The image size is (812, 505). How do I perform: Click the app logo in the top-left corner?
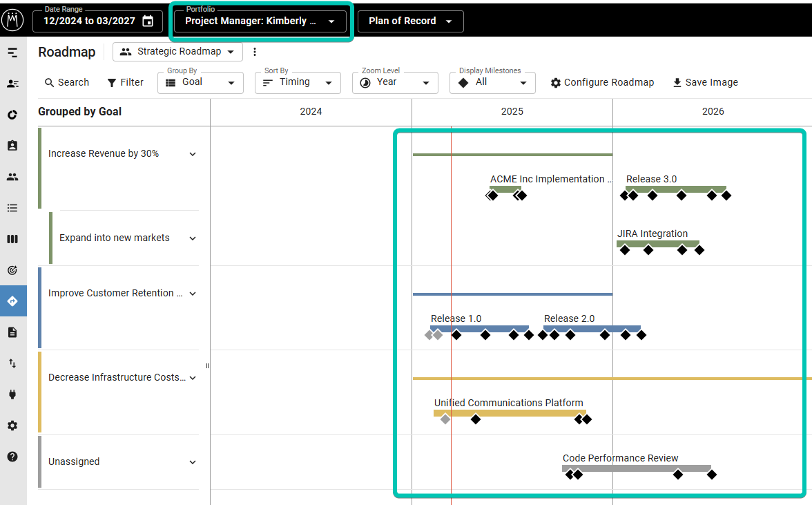point(12,20)
